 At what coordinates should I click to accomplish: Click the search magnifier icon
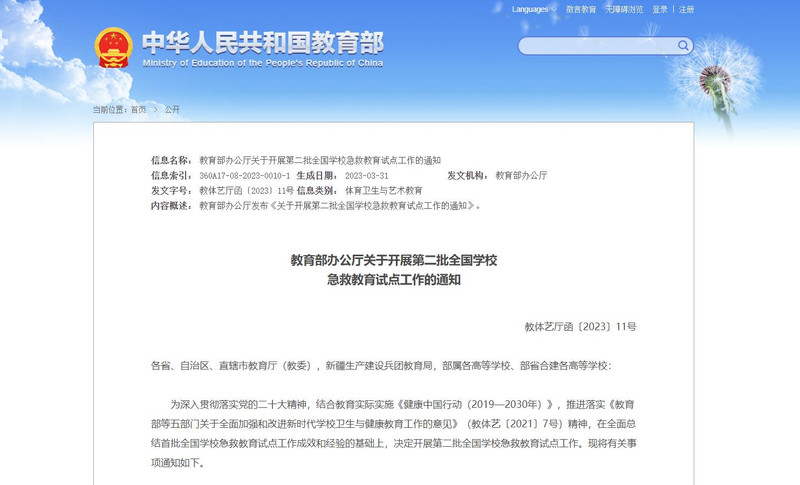pyautogui.click(x=683, y=46)
